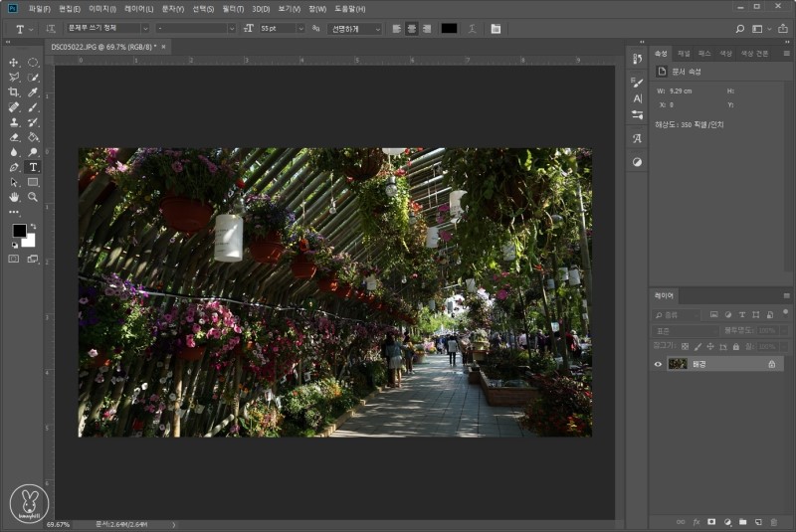The height and width of the screenshot is (532, 796).
Task: Pick the Eyedropper tool
Action: point(33,92)
